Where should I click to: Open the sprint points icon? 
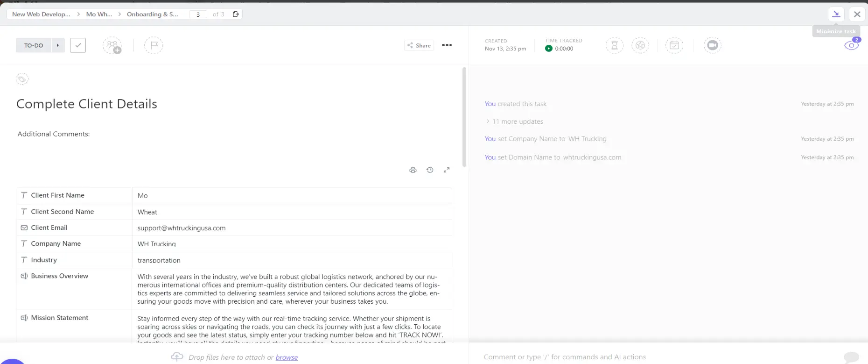[x=640, y=45]
